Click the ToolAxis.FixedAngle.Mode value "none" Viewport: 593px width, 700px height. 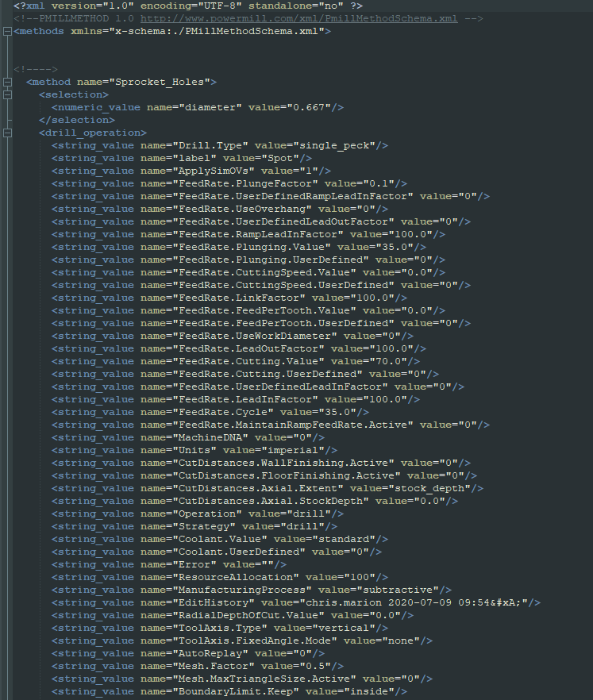point(401,641)
